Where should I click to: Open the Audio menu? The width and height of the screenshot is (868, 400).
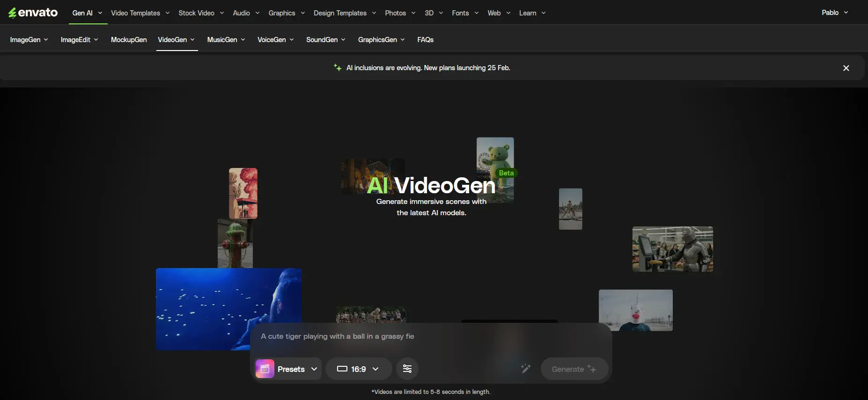coord(246,13)
